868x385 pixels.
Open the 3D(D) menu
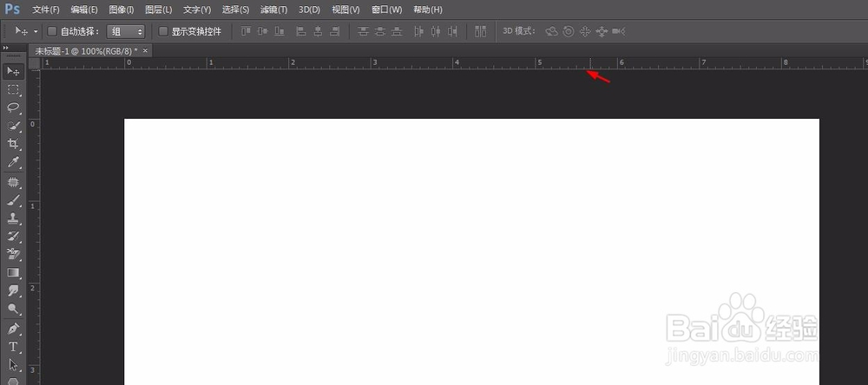point(310,10)
